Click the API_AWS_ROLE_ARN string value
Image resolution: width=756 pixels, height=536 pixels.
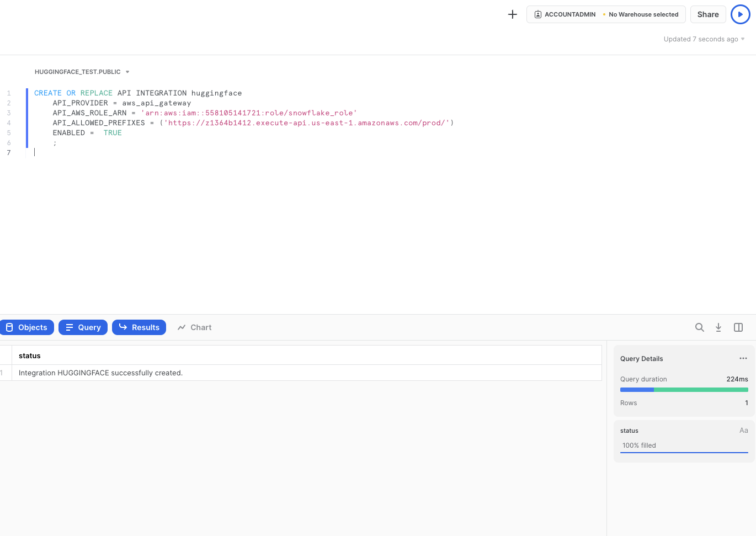pos(249,113)
